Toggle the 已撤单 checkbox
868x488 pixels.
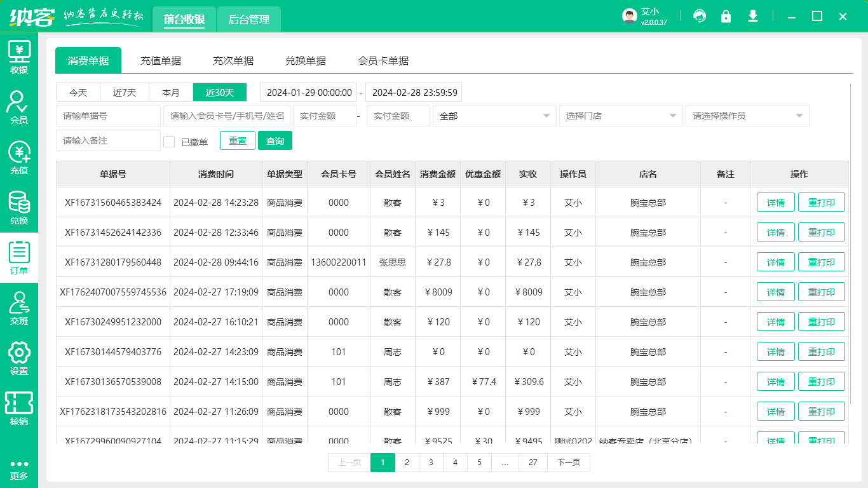pos(169,141)
